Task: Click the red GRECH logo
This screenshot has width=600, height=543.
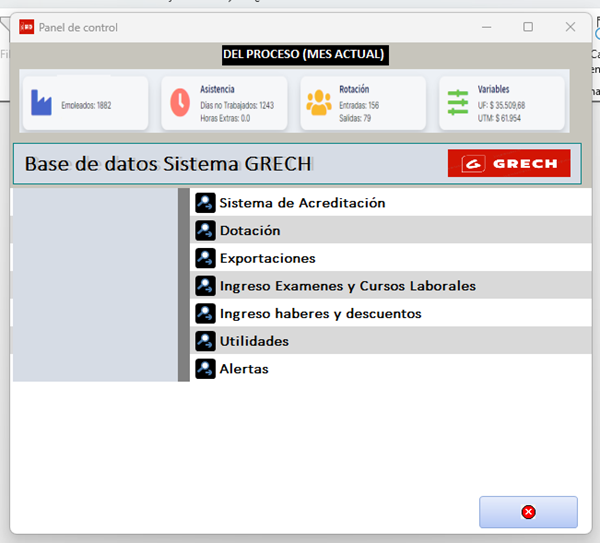Action: (x=509, y=163)
